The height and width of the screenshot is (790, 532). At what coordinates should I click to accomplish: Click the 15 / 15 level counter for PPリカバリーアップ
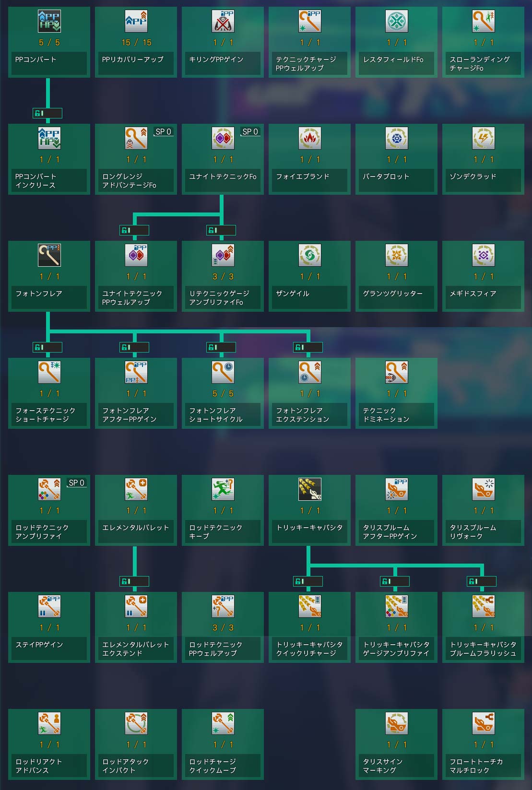(x=136, y=42)
